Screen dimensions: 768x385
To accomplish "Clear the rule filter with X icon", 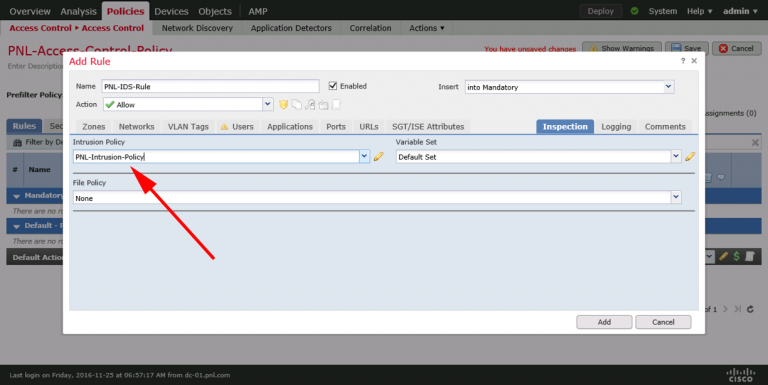I will (x=755, y=143).
